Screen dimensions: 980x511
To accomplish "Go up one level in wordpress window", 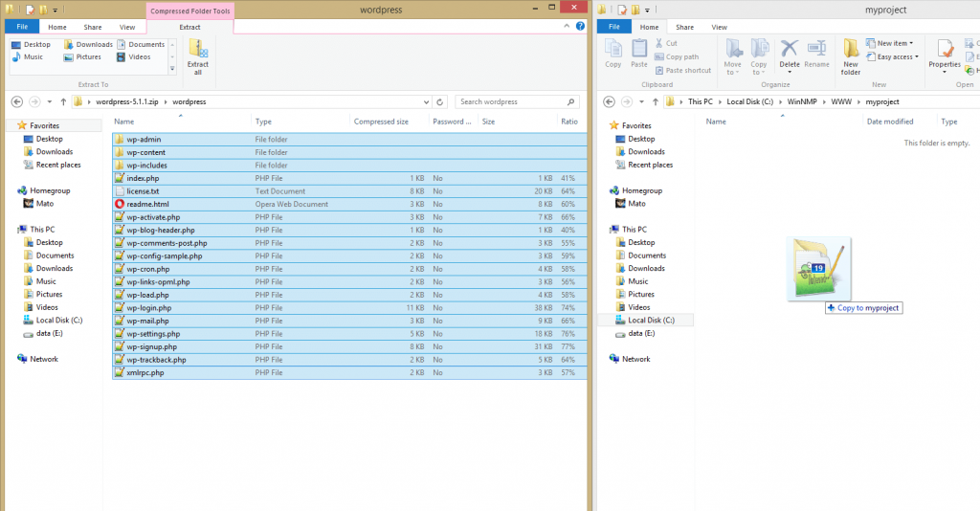I will pyautogui.click(x=63, y=101).
